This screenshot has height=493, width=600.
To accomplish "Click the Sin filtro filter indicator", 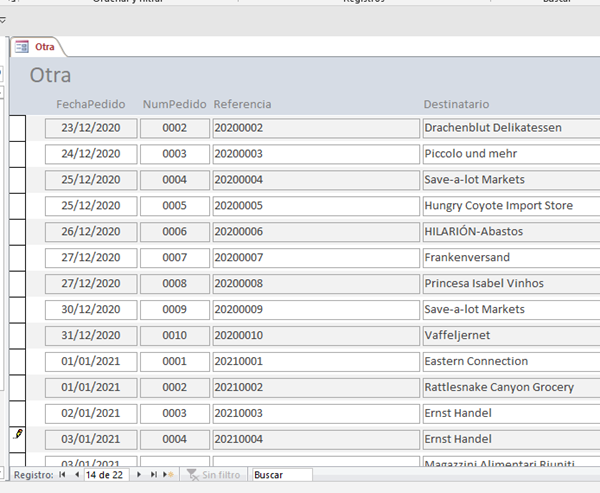I will coord(214,475).
